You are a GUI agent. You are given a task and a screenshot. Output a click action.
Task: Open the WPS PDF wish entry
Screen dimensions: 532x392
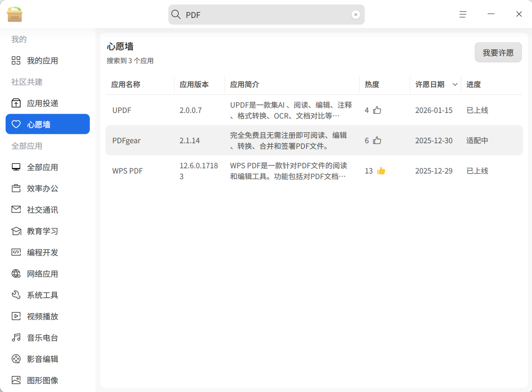(x=314, y=171)
